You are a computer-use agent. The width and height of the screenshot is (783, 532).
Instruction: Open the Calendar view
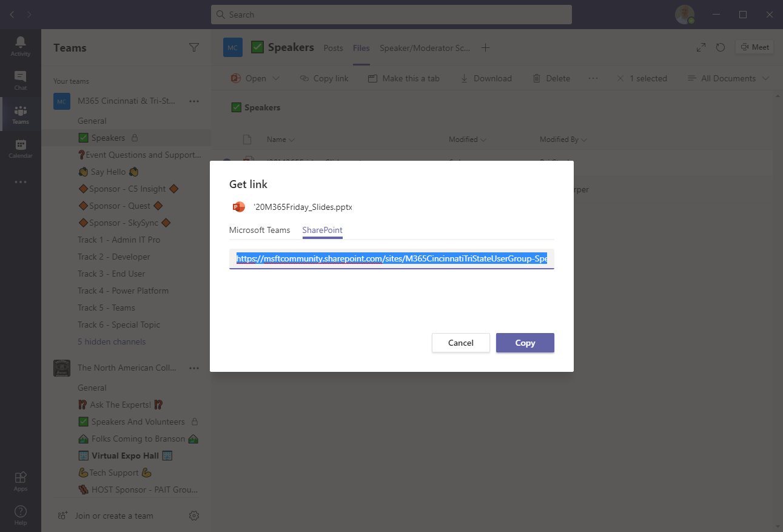tap(20, 149)
